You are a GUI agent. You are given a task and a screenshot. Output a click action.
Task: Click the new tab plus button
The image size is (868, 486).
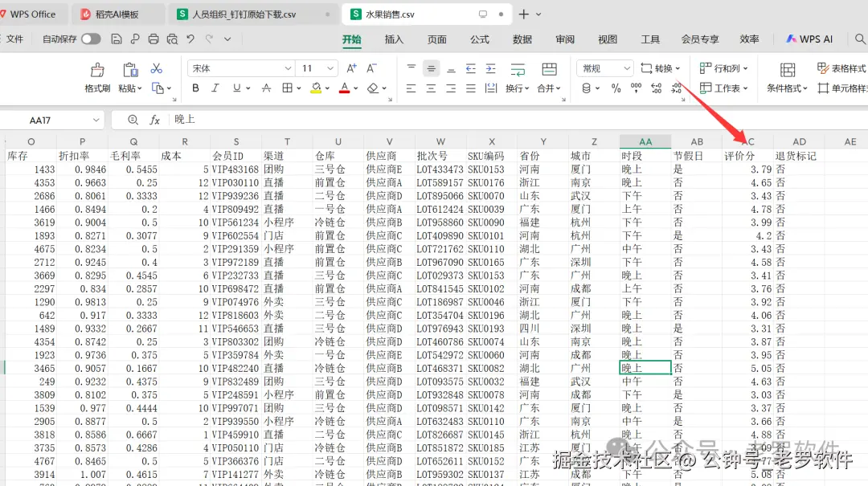coord(524,14)
